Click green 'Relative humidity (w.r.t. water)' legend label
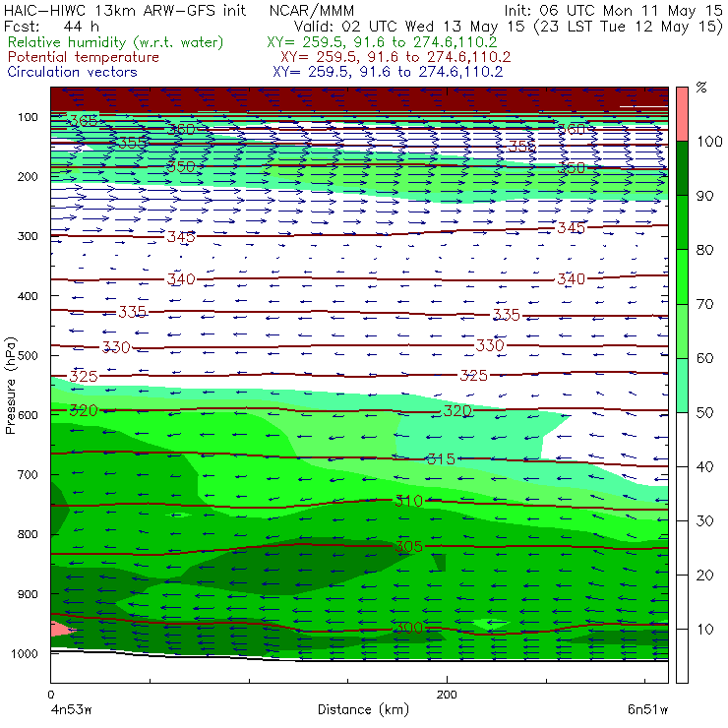 (x=116, y=42)
